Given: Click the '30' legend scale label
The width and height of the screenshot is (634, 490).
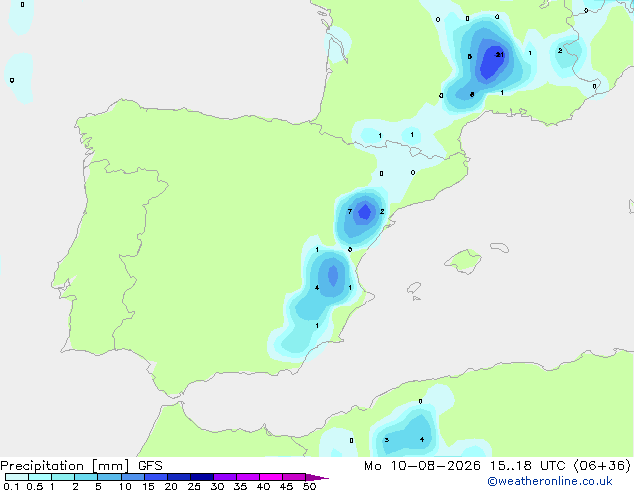Looking at the screenshot, I should pos(217,486).
